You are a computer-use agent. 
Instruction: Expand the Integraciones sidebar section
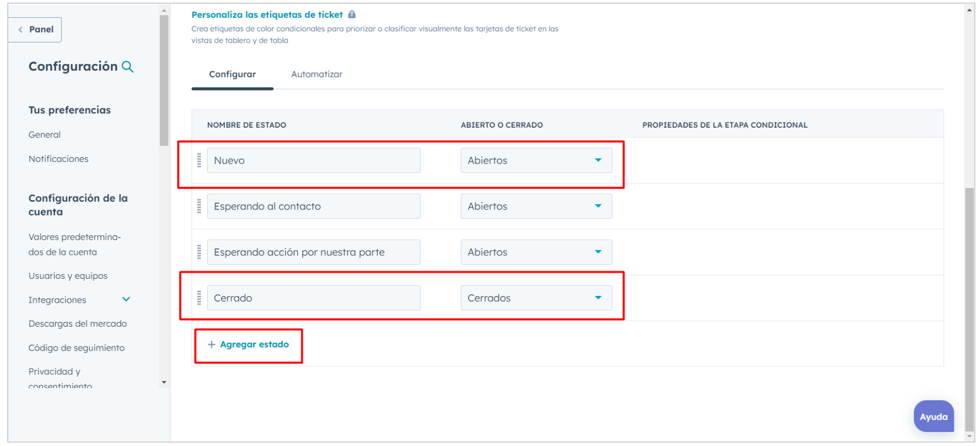click(x=126, y=300)
